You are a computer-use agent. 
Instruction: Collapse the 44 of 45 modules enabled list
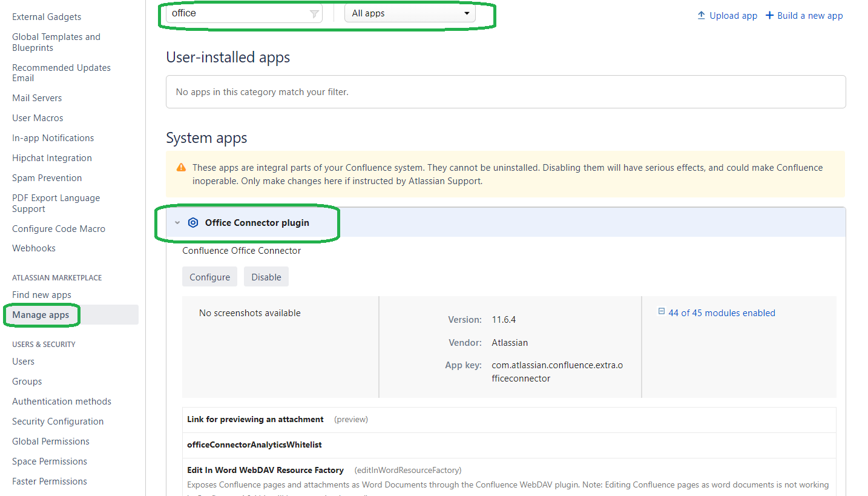click(x=722, y=313)
